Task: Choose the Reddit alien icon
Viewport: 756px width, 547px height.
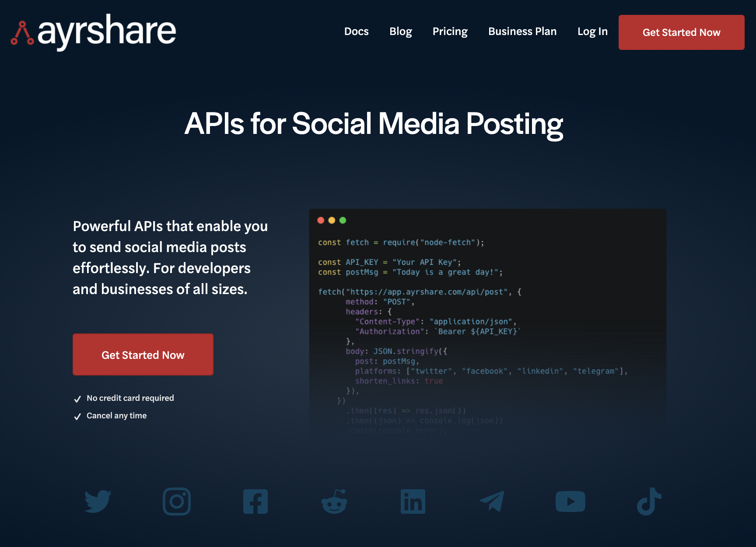Action: [334, 501]
